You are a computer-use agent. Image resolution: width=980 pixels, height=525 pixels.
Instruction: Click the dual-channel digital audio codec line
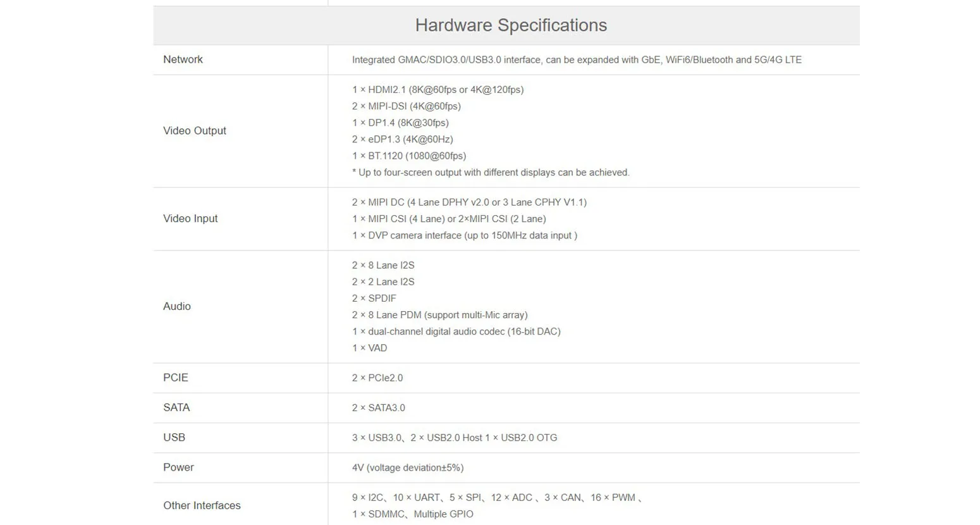pyautogui.click(x=456, y=331)
